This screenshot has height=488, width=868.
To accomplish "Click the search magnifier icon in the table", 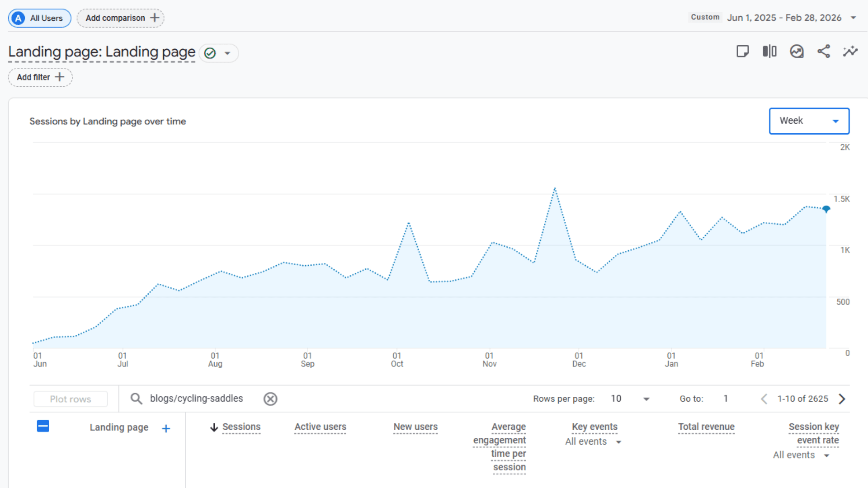I will coord(136,399).
